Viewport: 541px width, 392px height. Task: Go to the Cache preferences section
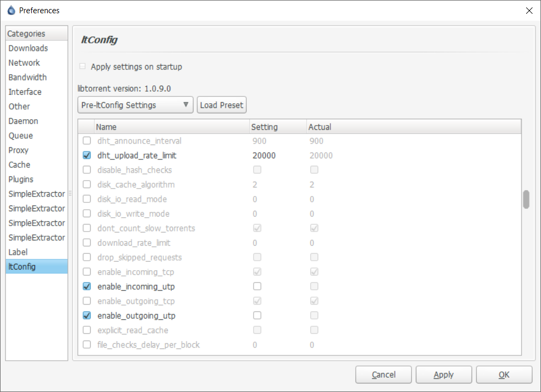(x=19, y=165)
